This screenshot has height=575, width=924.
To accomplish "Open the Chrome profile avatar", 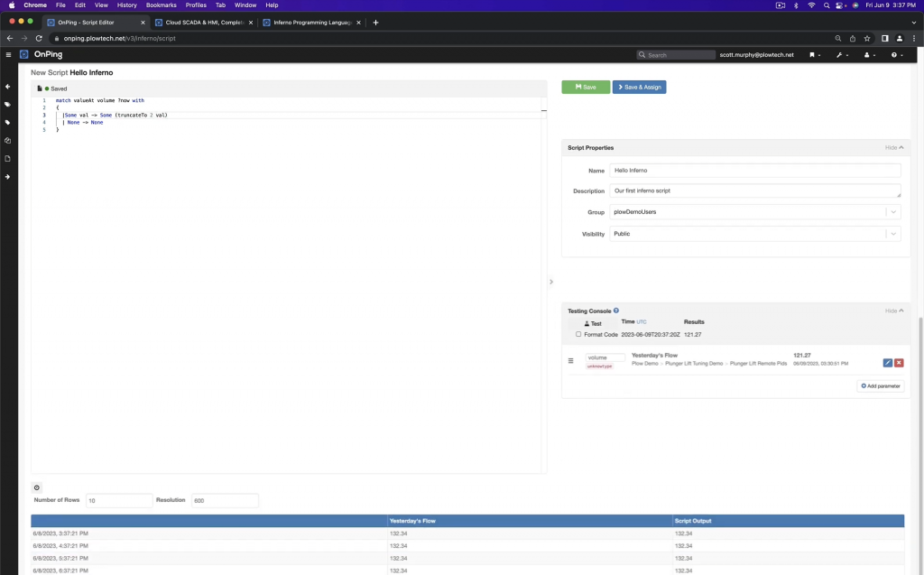I will coord(900,38).
